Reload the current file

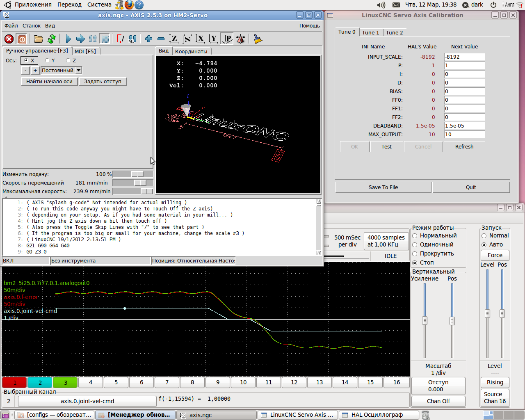pyautogui.click(x=52, y=39)
